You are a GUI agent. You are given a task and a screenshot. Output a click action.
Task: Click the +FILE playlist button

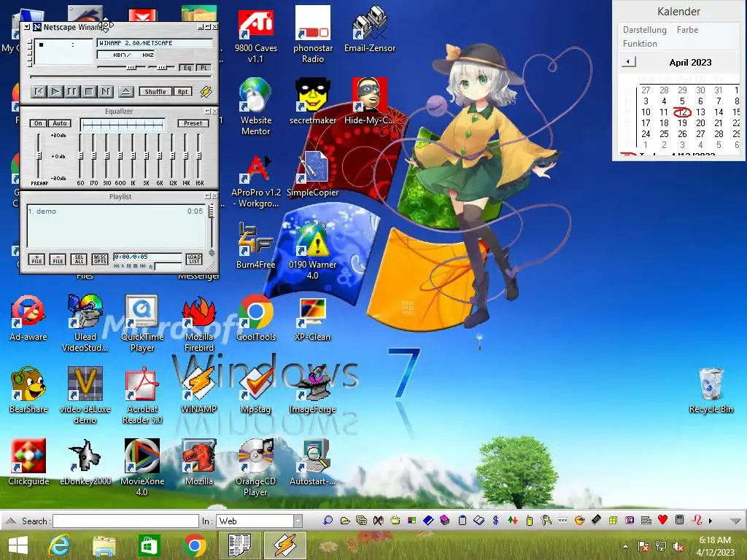(x=36, y=259)
